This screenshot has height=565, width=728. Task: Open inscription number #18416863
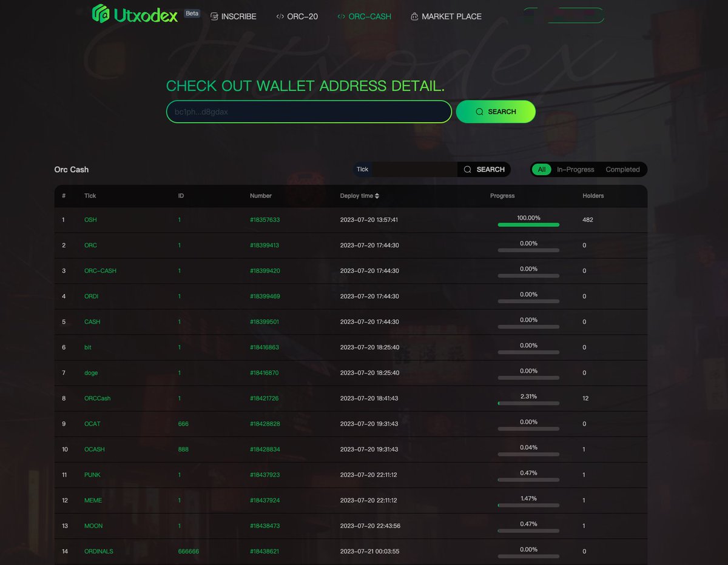[x=265, y=347]
